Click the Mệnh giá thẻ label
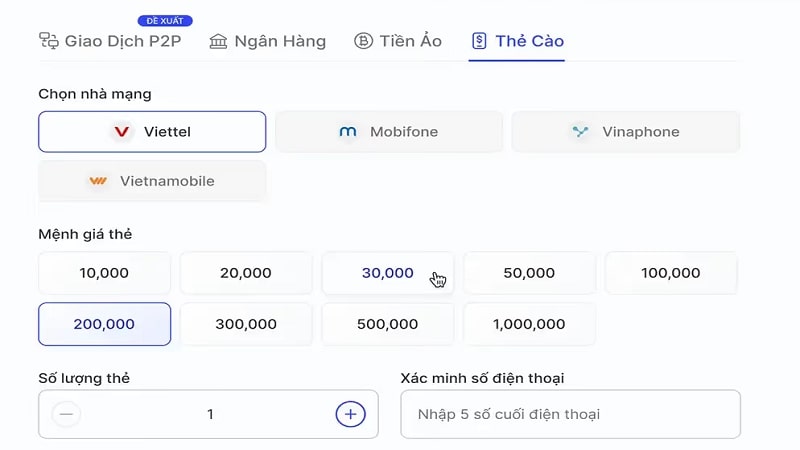This screenshot has height=450, width=800. [85, 234]
